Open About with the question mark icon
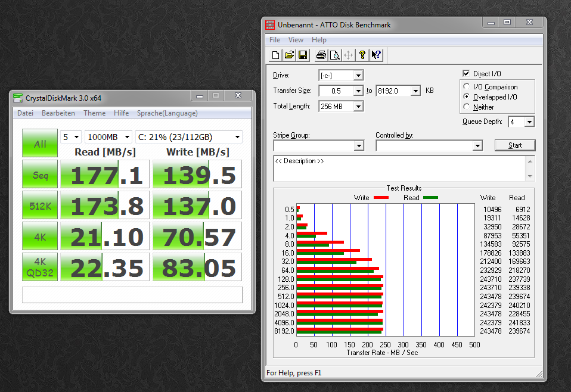 point(362,55)
